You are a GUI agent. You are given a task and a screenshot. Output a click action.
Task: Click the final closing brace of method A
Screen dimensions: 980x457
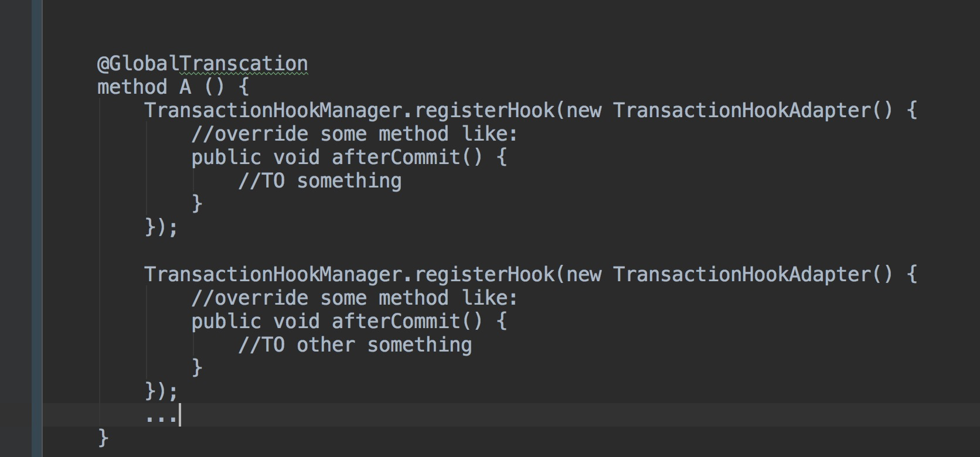coord(103,438)
